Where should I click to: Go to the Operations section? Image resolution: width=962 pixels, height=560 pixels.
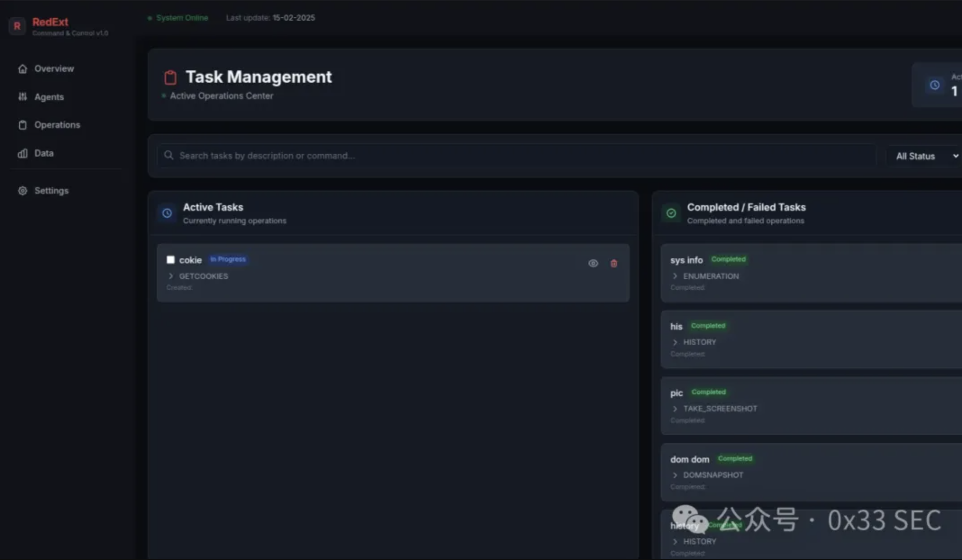57,125
